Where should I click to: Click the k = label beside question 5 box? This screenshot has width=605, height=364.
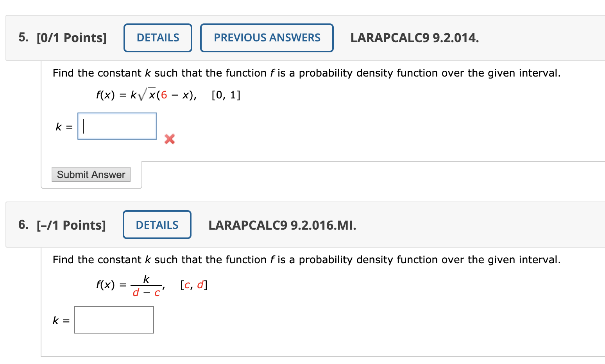(63, 127)
